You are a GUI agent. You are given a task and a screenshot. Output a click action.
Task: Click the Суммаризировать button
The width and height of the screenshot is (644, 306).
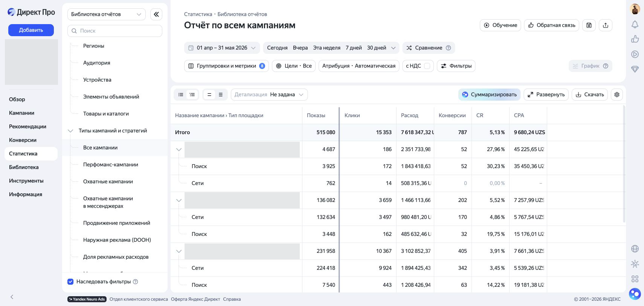coord(489,95)
